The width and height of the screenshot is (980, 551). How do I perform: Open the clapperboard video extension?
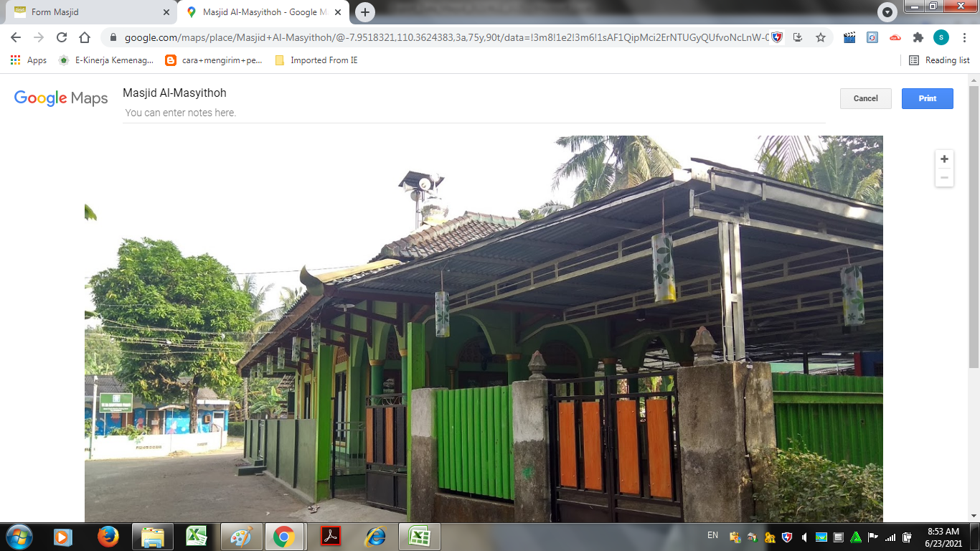pyautogui.click(x=849, y=37)
